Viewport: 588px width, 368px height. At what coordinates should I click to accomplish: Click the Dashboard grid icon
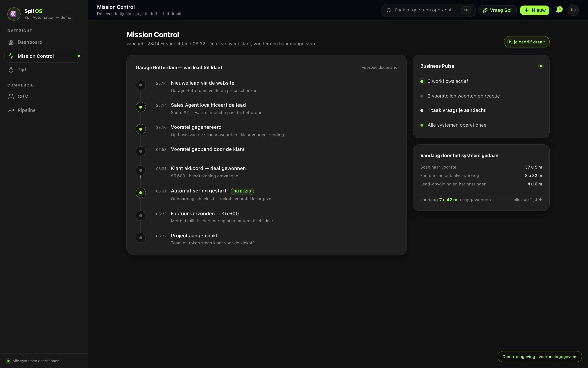(11, 42)
